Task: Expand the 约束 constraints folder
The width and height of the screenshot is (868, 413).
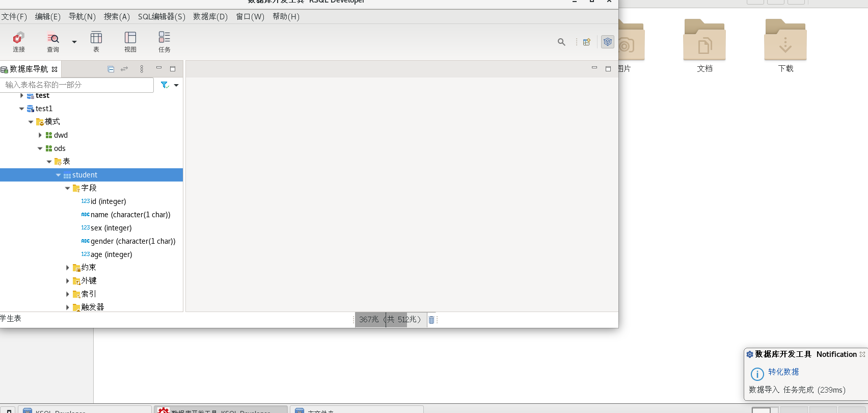Action: click(x=68, y=268)
